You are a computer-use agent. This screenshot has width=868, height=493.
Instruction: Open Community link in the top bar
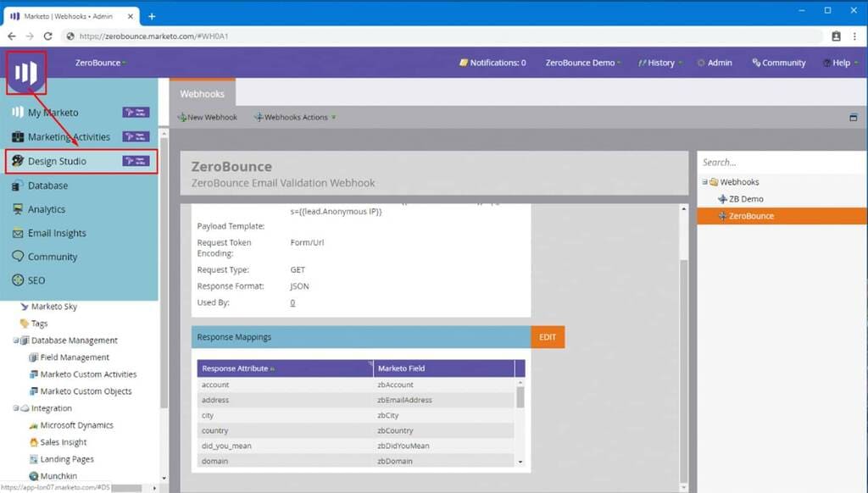[778, 63]
